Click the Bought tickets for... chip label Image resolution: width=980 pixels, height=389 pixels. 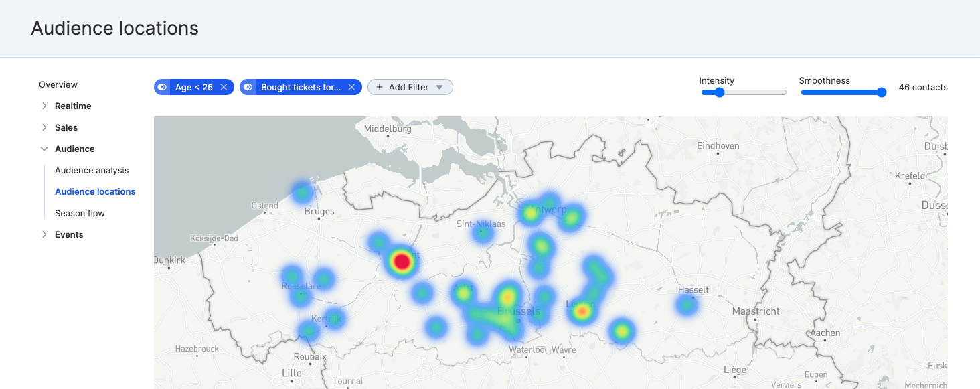coord(301,87)
